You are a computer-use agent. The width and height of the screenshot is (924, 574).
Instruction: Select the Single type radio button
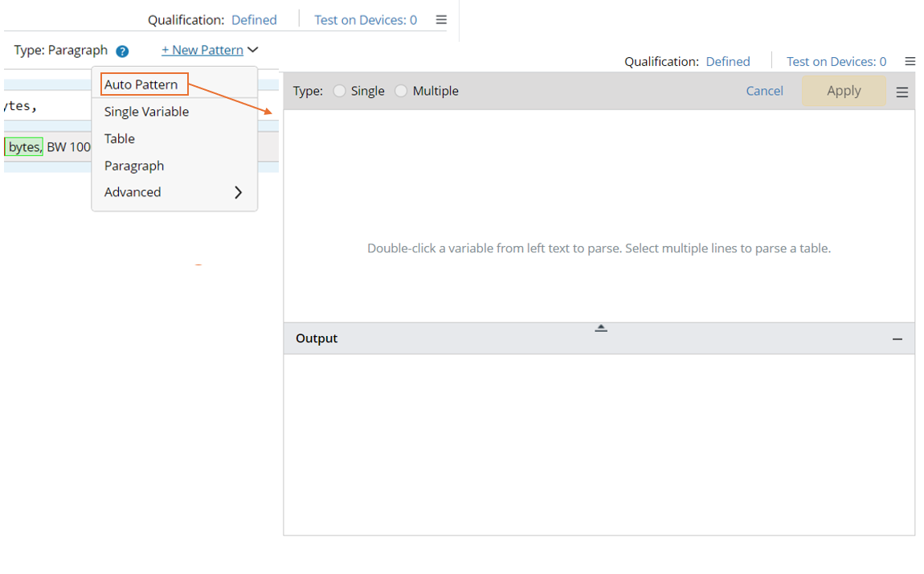pyautogui.click(x=340, y=92)
